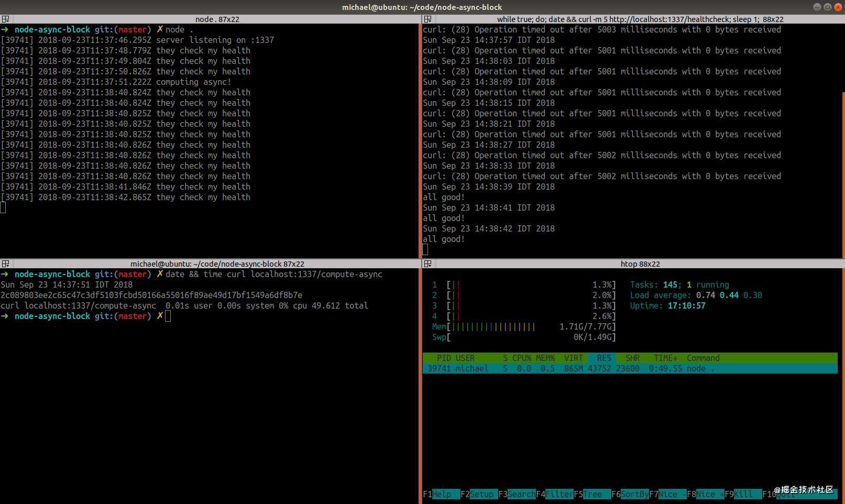The width and height of the screenshot is (845, 504).
Task: Click the scrollbar of the top-right curl pane
Action: point(843,174)
